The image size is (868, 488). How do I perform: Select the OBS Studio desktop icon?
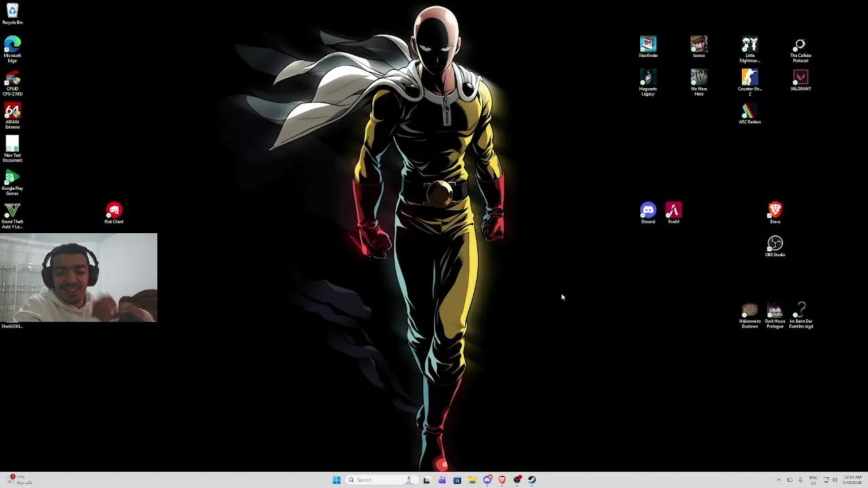click(x=775, y=246)
